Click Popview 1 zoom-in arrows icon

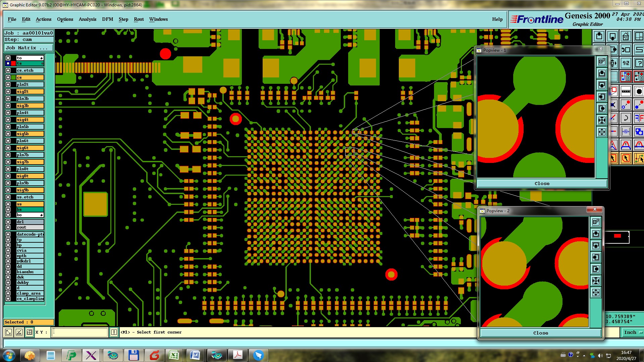pos(602,120)
